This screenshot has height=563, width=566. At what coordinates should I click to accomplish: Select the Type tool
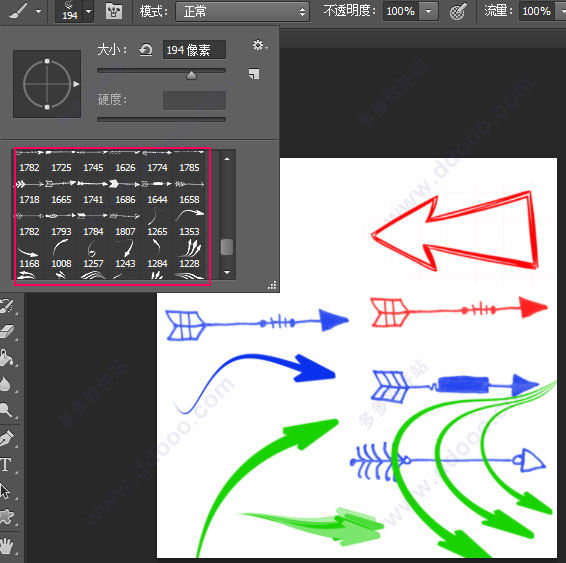coord(6,465)
